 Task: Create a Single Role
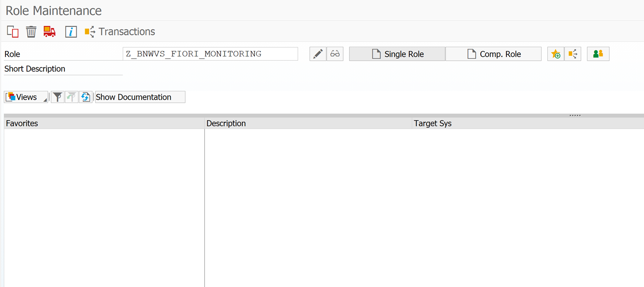(397, 54)
